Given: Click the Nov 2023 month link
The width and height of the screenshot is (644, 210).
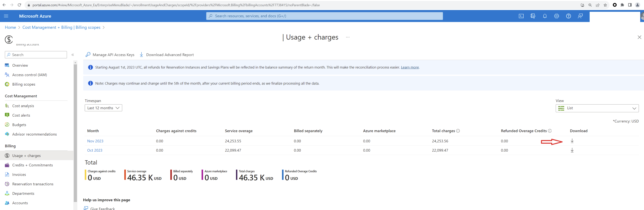Looking at the screenshot, I should click(x=95, y=141).
